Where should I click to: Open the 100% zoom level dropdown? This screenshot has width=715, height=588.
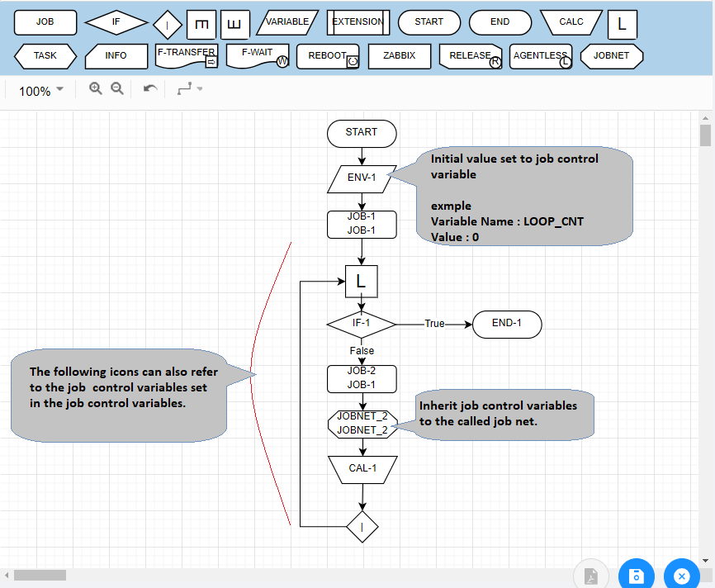coord(39,91)
